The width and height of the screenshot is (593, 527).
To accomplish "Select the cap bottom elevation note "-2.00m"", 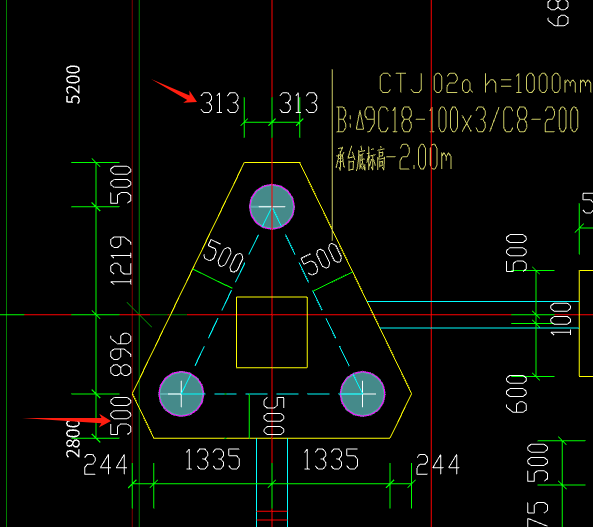I will pos(420,157).
